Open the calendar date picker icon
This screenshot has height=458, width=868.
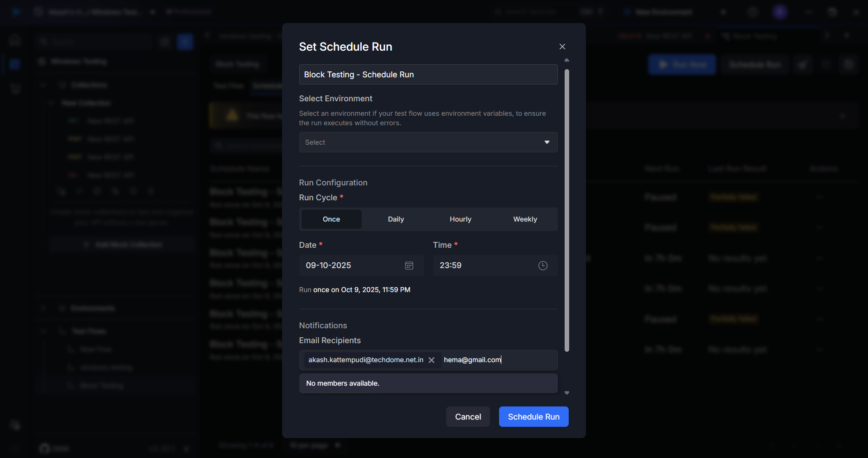409,265
